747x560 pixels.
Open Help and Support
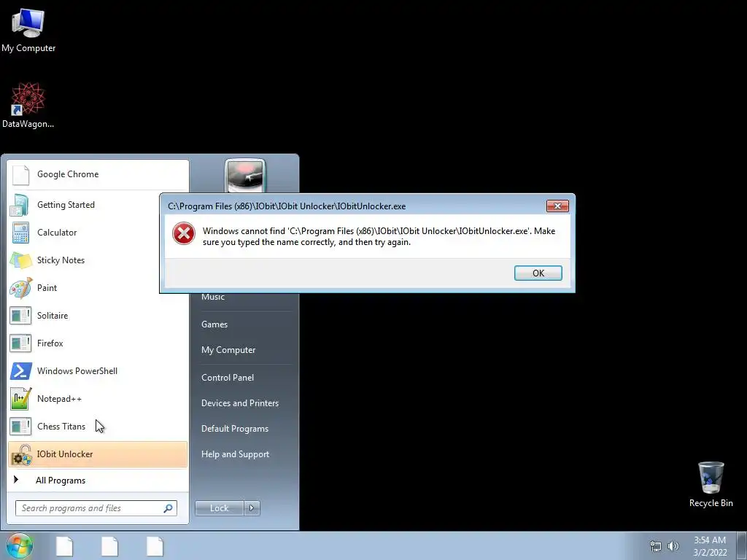(x=235, y=454)
